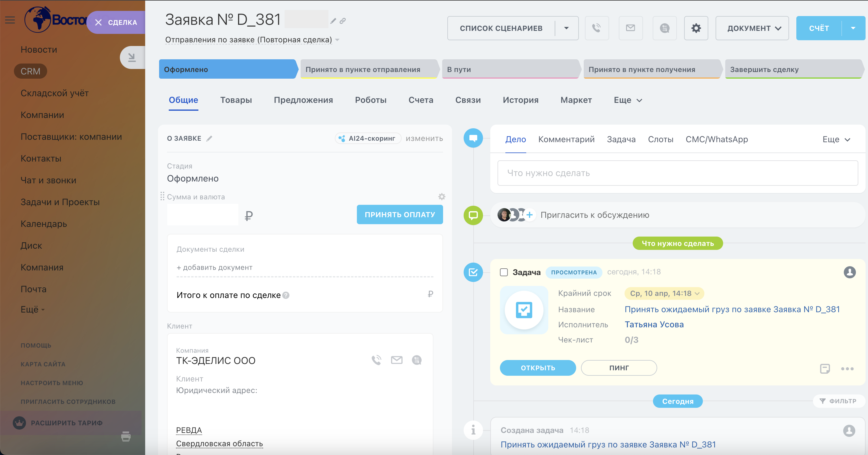Copy the deal link via the chain icon
The width and height of the screenshot is (868, 455).
[343, 21]
